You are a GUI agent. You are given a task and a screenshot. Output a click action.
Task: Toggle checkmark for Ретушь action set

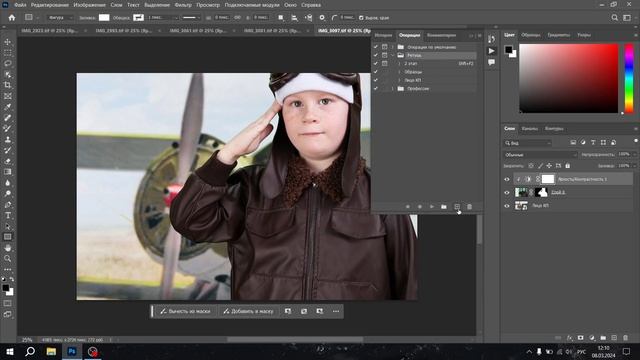click(376, 55)
